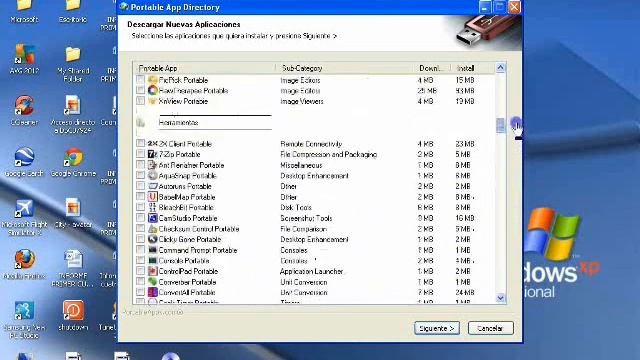The width and height of the screenshot is (640, 360).
Task: Check the XnView Portable checkbox
Action: point(140,100)
